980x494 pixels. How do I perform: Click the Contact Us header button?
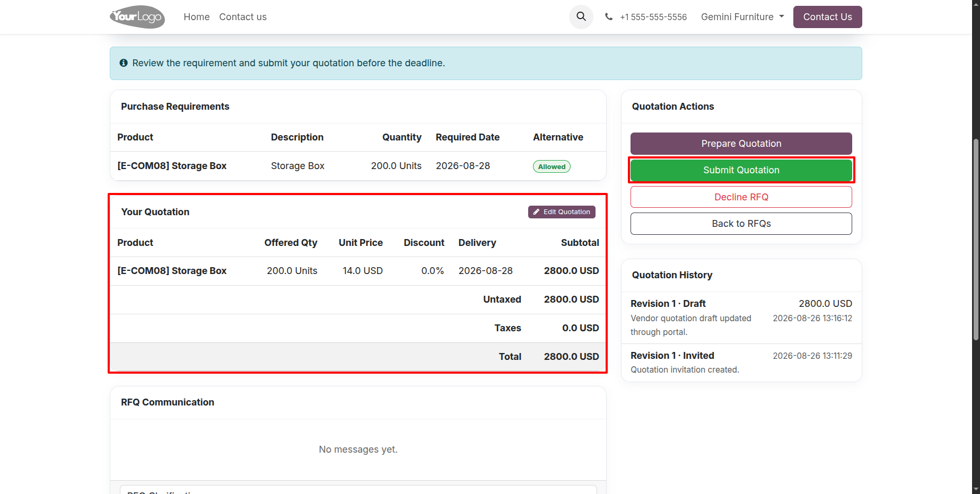[x=827, y=17]
